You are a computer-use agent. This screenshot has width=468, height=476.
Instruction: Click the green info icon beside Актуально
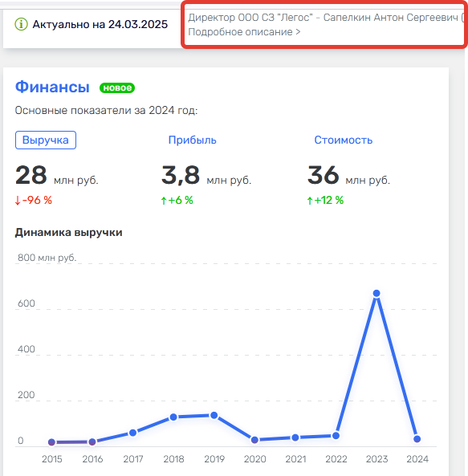[x=21, y=24]
